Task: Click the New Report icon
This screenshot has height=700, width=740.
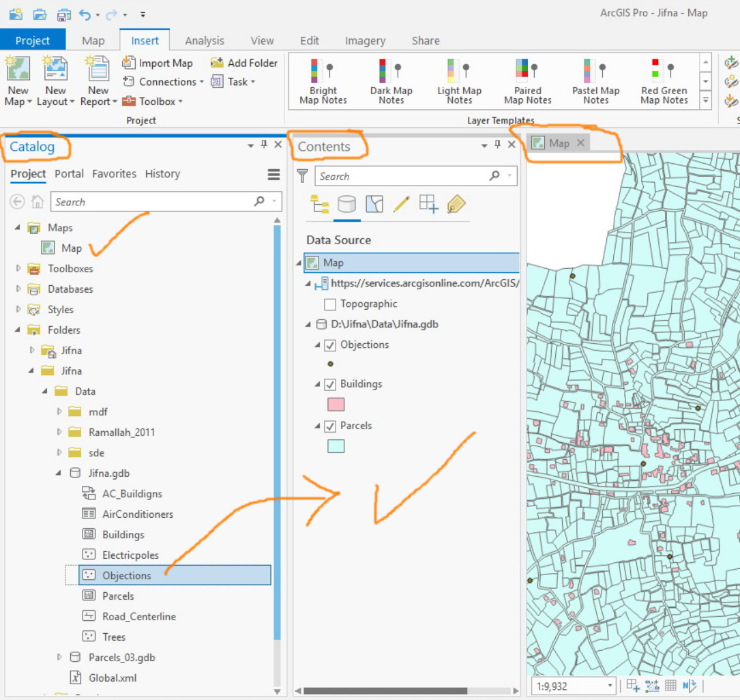Action: [x=98, y=68]
